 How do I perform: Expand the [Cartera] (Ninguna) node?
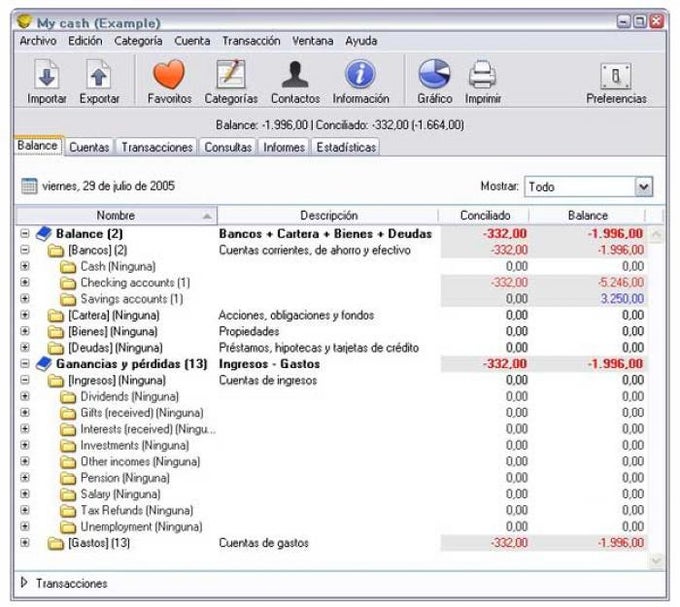(25, 315)
